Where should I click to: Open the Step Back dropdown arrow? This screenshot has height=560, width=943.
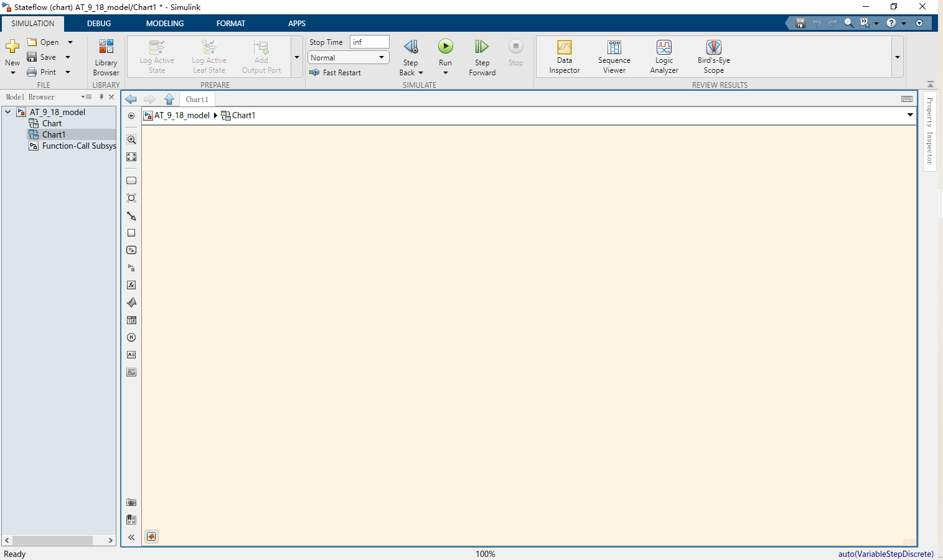(421, 73)
